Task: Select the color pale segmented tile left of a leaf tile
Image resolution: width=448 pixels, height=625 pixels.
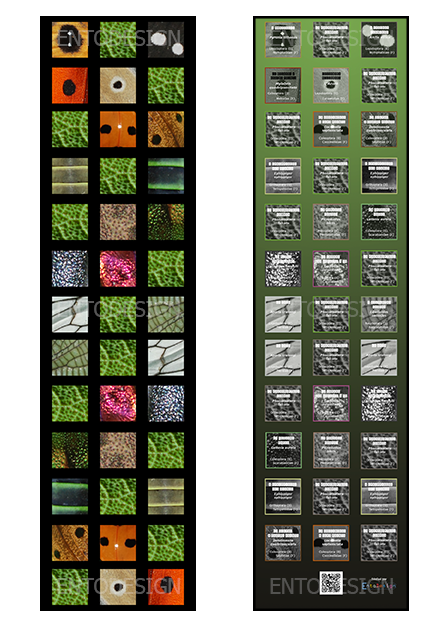Action: pos(70,176)
